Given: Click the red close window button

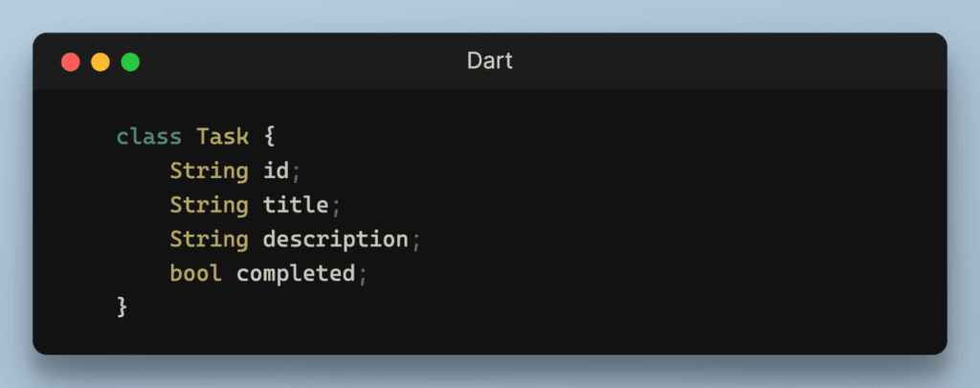Looking at the screenshot, I should point(70,62).
